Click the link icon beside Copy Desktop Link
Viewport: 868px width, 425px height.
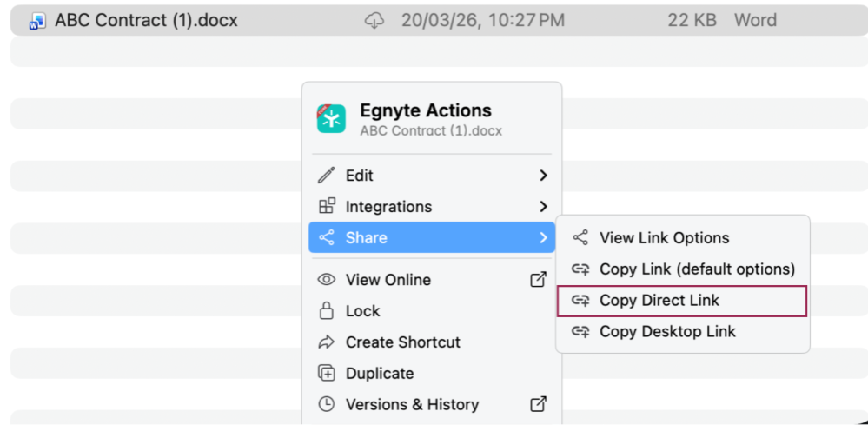point(580,331)
